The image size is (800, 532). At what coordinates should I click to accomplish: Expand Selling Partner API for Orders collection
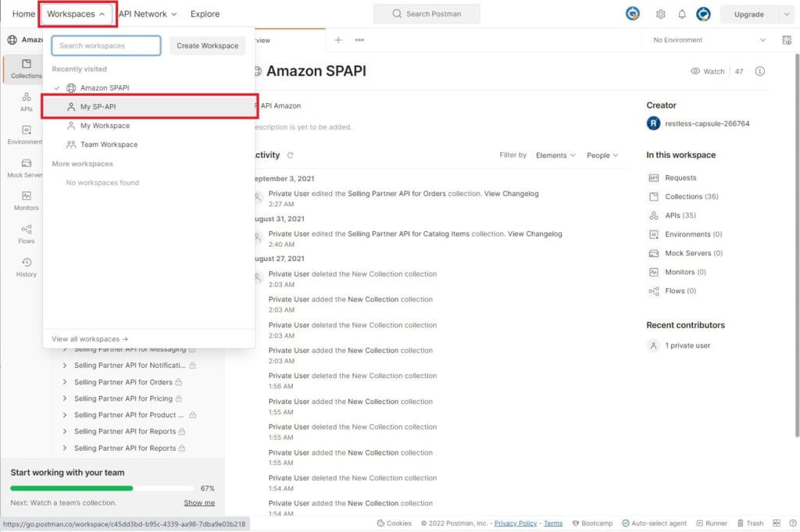tap(65, 382)
